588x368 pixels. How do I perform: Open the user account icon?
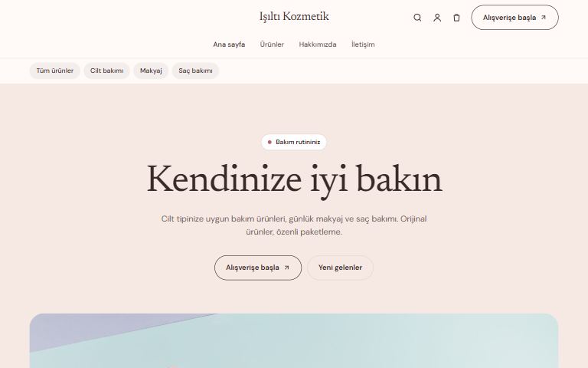point(437,18)
